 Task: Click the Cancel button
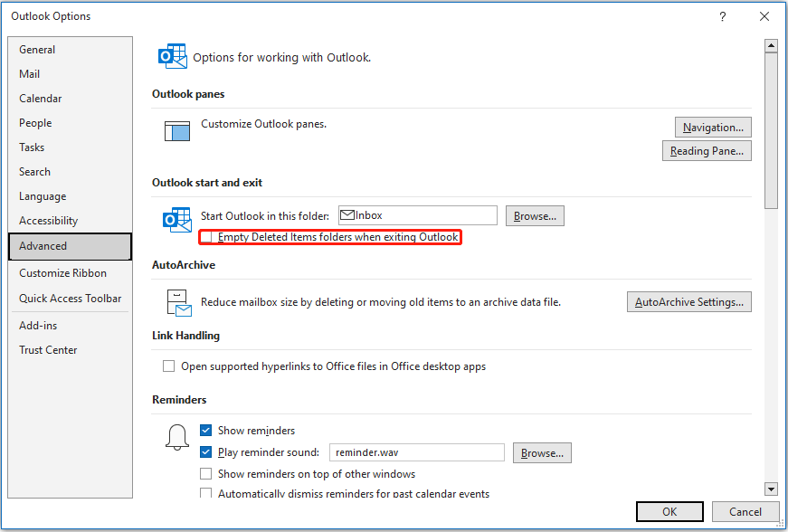point(745,512)
